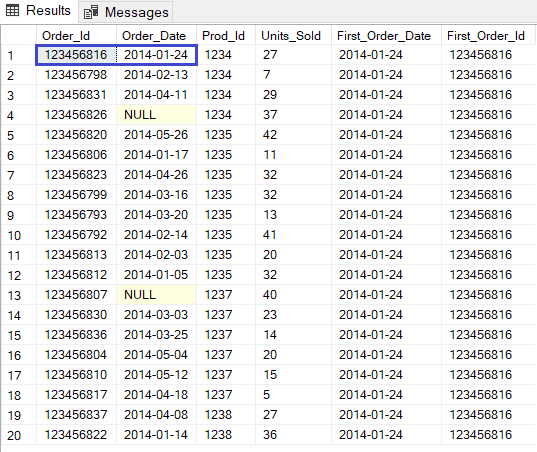Click Units_Sold cell 41

point(294,235)
